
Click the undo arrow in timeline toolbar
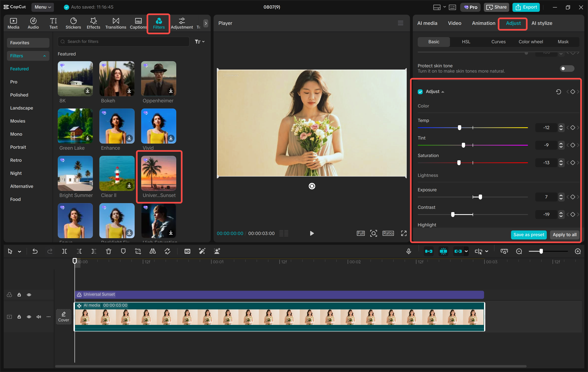(35, 251)
